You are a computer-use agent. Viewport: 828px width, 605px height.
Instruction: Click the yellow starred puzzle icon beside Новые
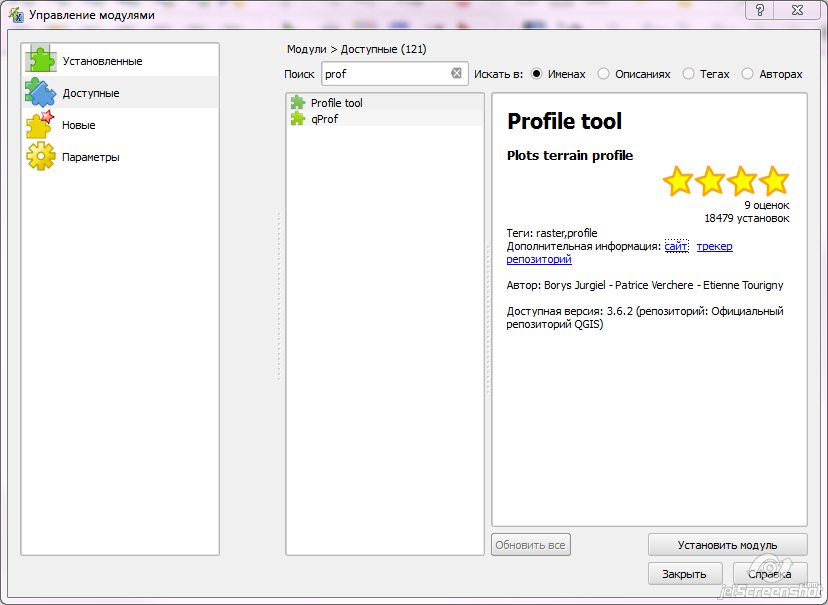pos(41,125)
